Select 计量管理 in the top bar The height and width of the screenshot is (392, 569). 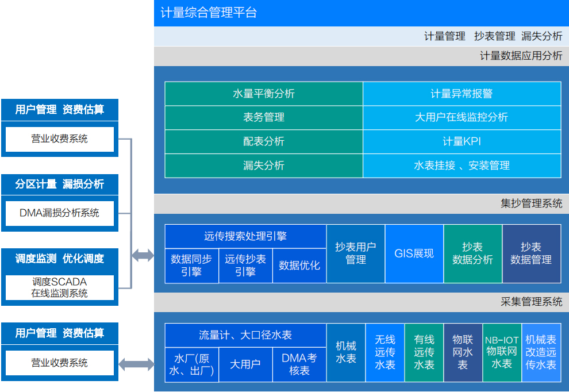[444, 36]
